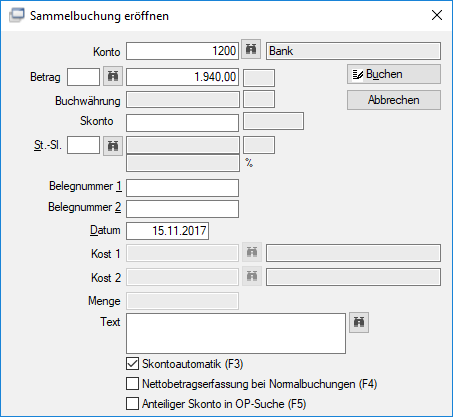
Task: Click the Menge quantity field
Action: 182,301
